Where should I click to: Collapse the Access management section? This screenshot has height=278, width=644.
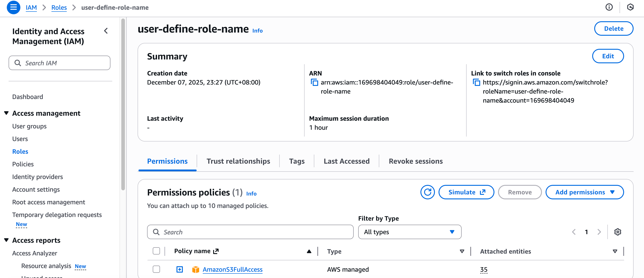[7, 113]
